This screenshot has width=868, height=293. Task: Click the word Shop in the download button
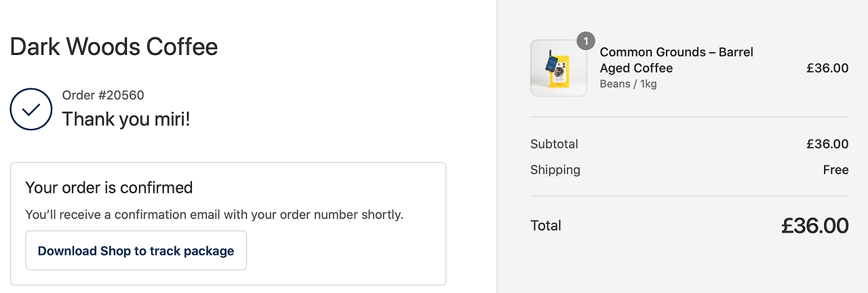pos(115,250)
